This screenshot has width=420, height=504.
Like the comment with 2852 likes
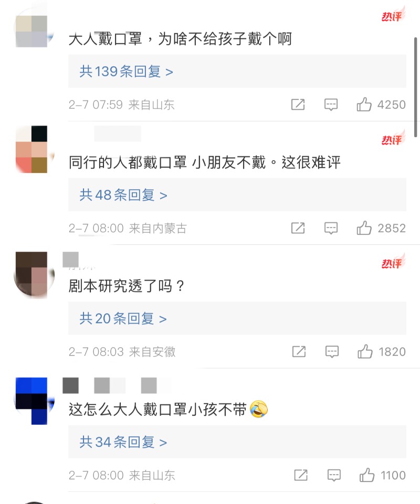tap(364, 228)
